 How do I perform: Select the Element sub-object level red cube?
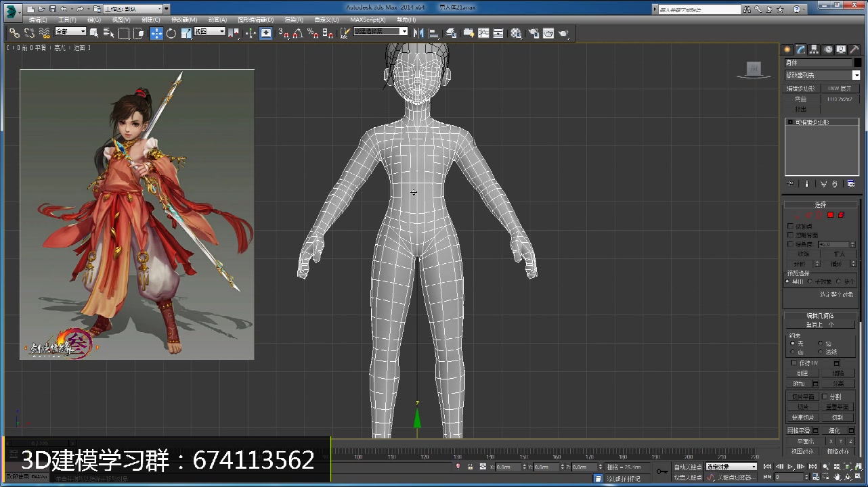841,214
